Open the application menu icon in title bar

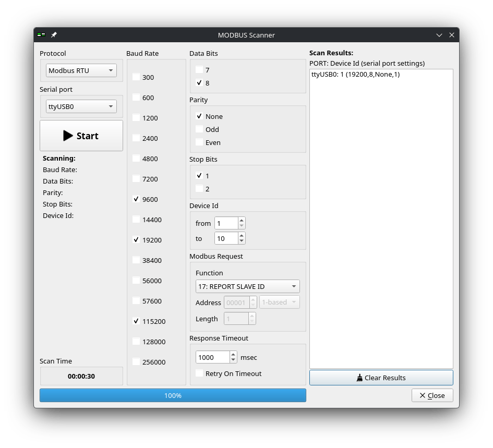[41, 35]
